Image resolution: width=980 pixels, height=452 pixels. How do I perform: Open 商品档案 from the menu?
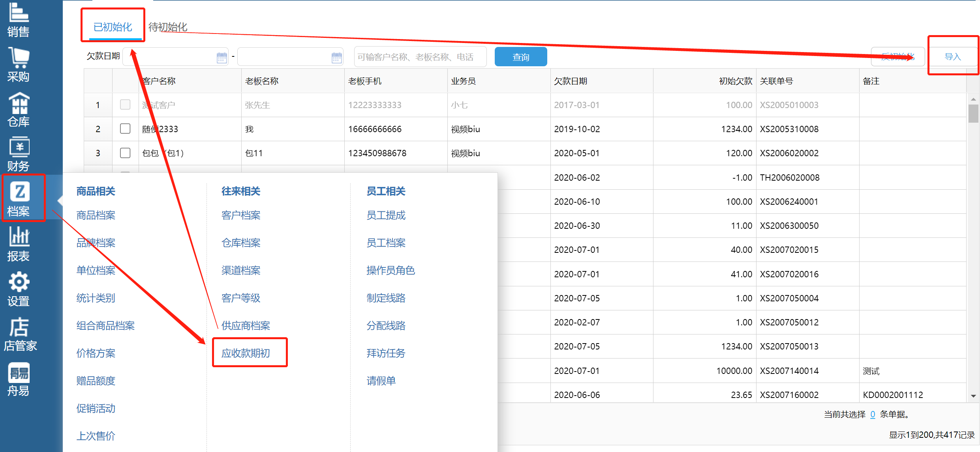point(96,215)
